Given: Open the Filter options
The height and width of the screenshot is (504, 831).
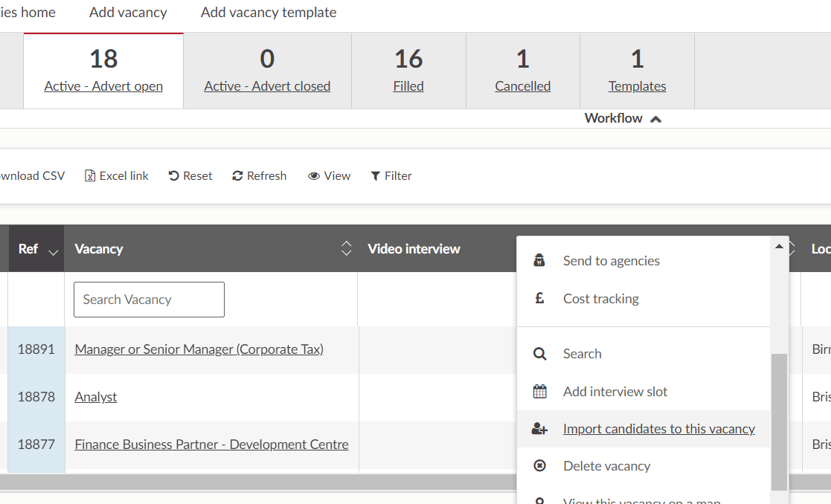Looking at the screenshot, I should coord(391,176).
